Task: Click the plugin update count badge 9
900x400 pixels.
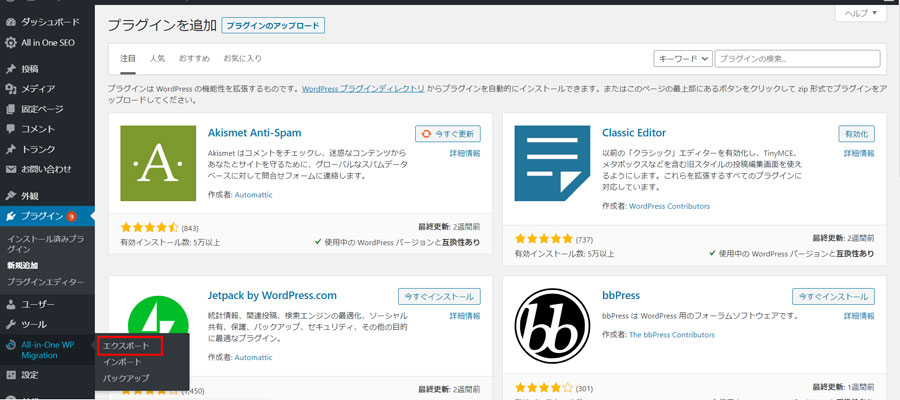Action: click(71, 216)
